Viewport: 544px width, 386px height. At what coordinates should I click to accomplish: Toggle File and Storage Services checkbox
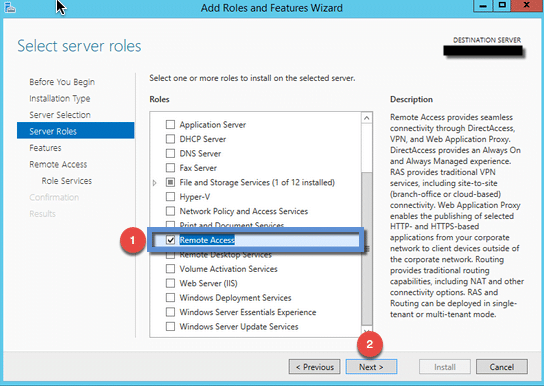click(170, 182)
